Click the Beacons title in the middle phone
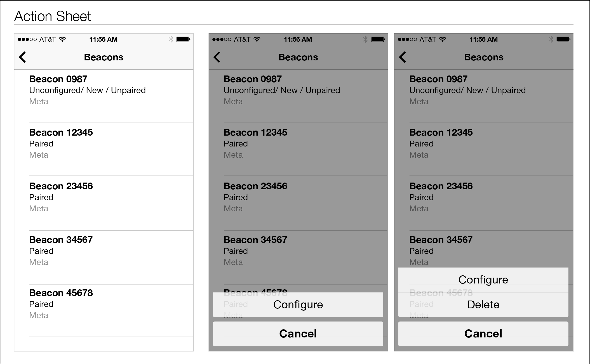Viewport: 590px width, 364px height. (298, 57)
